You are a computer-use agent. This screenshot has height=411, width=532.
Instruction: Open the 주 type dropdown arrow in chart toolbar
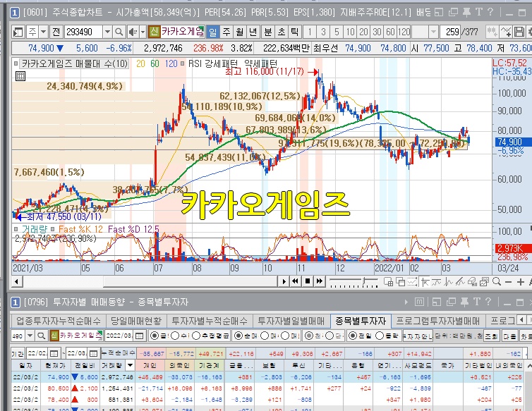tap(43, 32)
